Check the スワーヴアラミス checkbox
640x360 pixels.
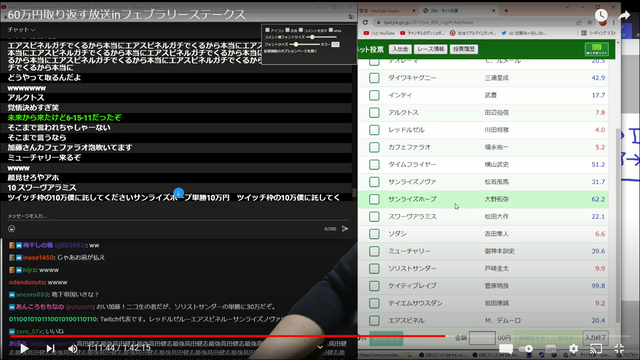tap(374, 216)
